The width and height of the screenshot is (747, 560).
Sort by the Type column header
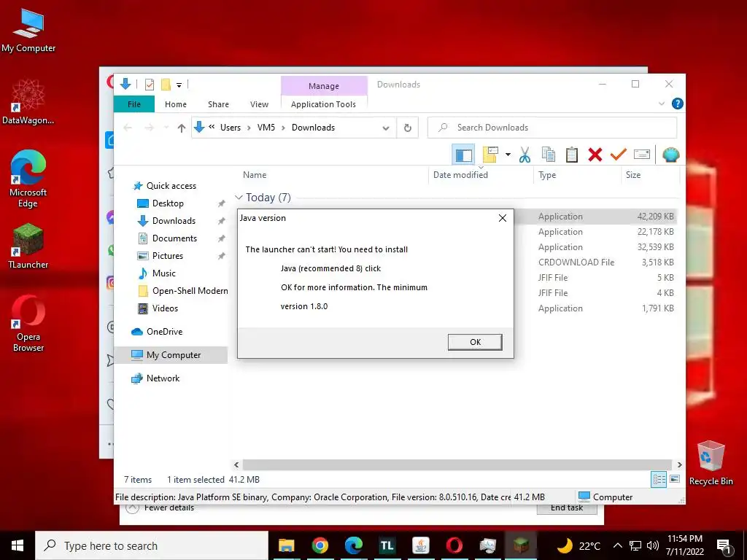(547, 175)
